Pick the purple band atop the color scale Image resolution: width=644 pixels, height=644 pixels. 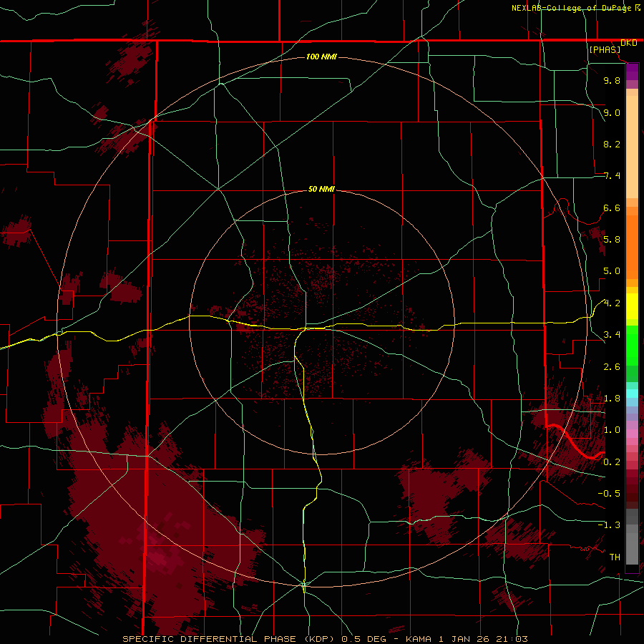pos(632,72)
